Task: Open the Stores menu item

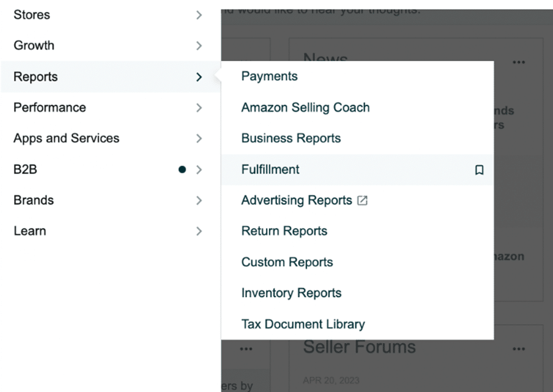Action: (x=111, y=15)
